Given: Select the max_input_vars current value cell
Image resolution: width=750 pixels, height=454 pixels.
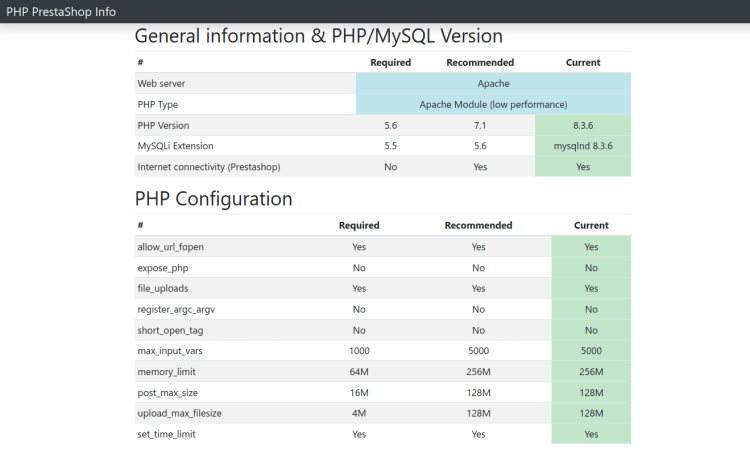Looking at the screenshot, I should coord(590,352).
